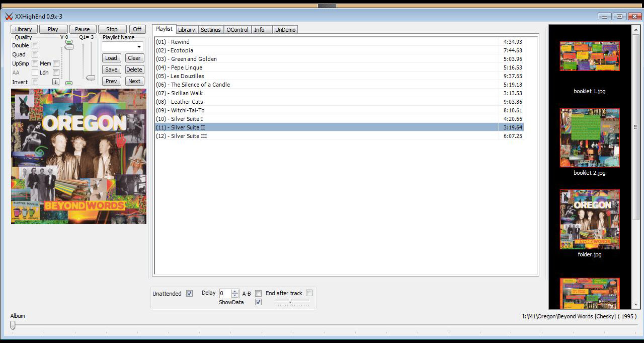Select track "(07) - Sicilian Walk"

[339, 93]
